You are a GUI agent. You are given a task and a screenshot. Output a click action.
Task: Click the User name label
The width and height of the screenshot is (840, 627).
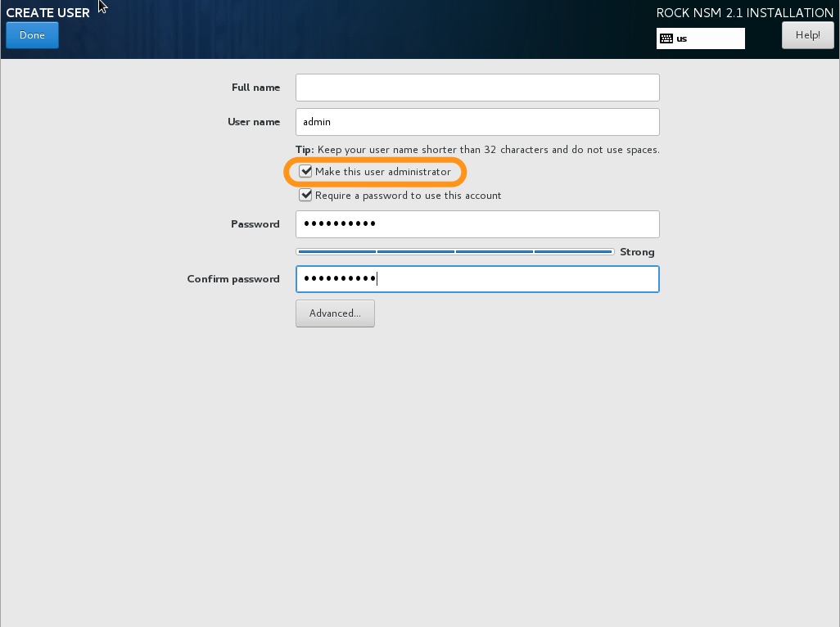pyautogui.click(x=254, y=121)
